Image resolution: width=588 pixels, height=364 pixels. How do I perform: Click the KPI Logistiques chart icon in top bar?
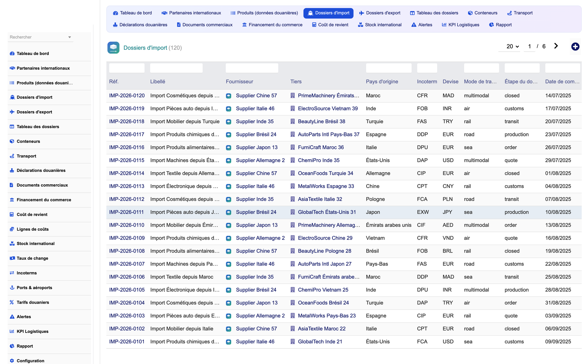pyautogui.click(x=444, y=25)
